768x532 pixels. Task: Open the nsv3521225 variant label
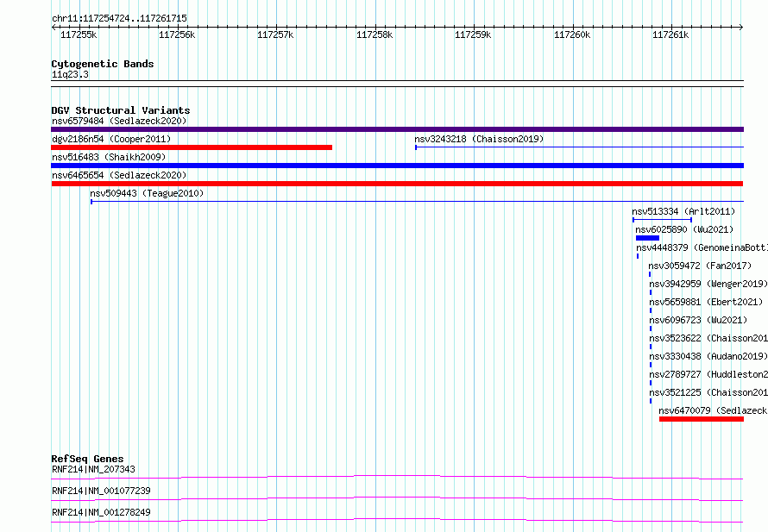708,392
